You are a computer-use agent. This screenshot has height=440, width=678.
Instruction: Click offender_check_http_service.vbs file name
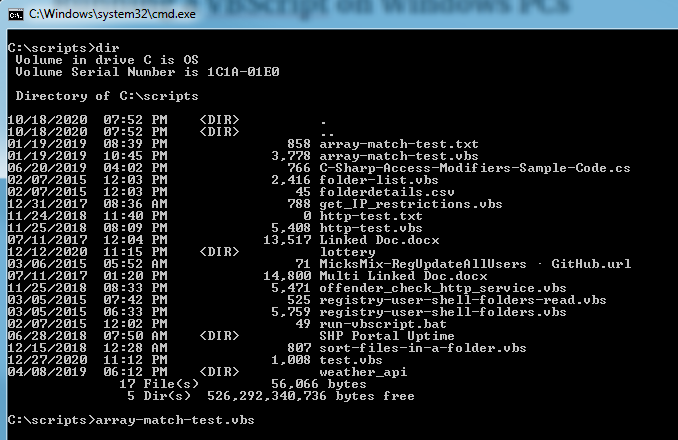pyautogui.click(x=443, y=288)
